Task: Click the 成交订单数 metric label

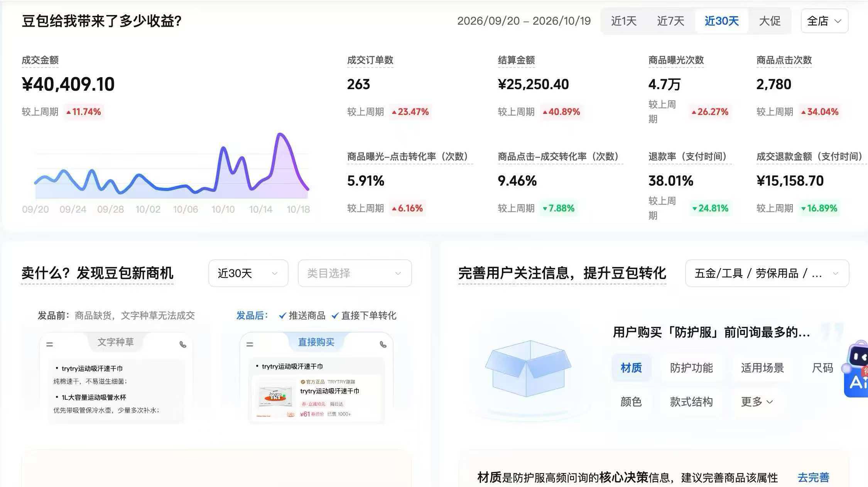Action: click(370, 60)
